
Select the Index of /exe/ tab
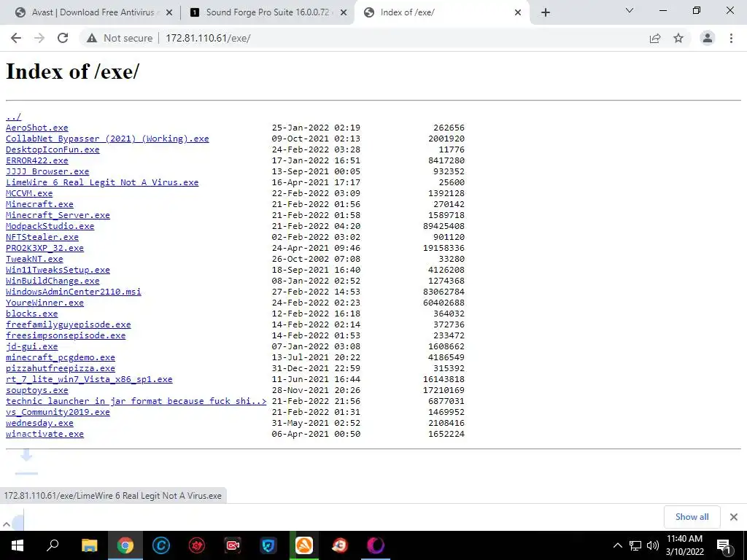point(441,12)
